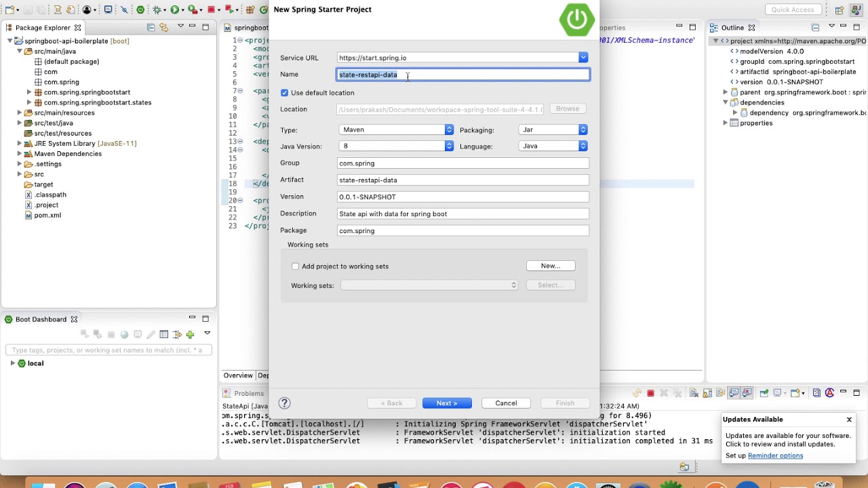This screenshot has height=488, width=868.
Task: Click the red Stop toolbar icon
Action: coord(211,9)
